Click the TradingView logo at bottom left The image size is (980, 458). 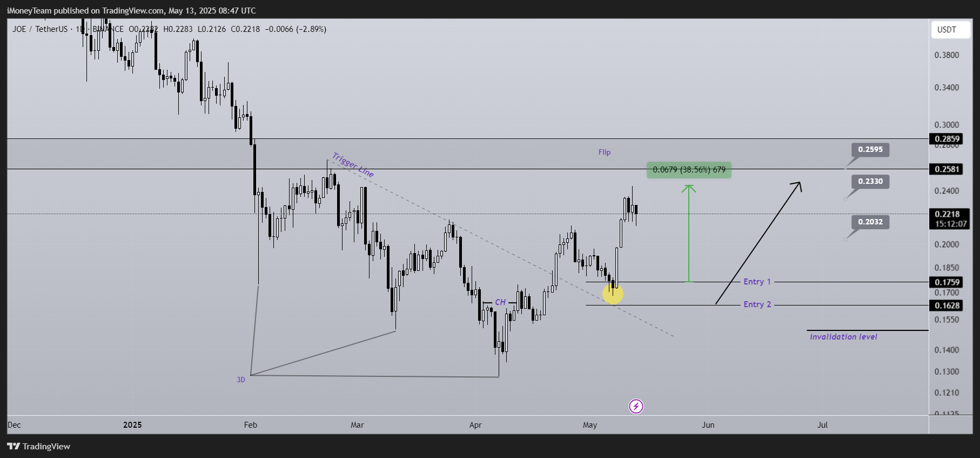click(x=39, y=446)
